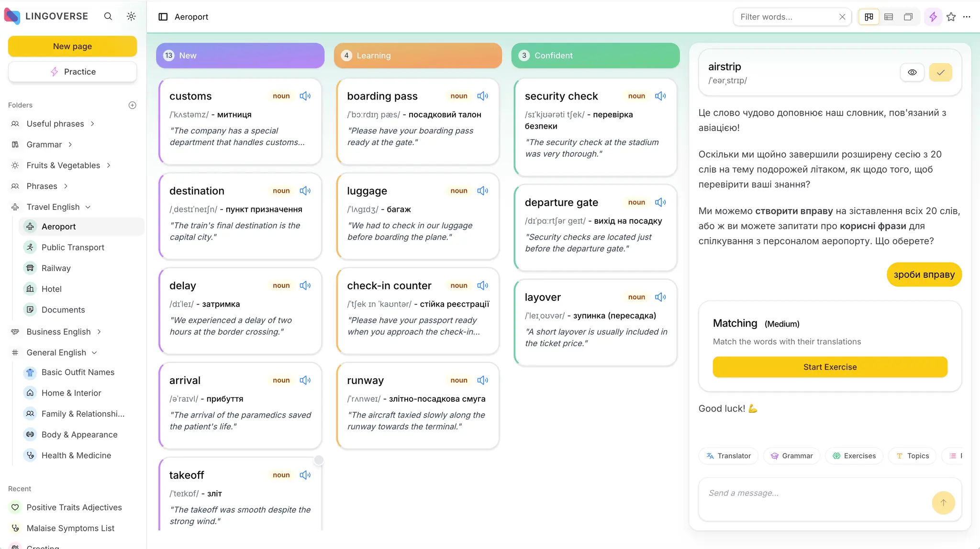Click the New column header

coord(240,55)
